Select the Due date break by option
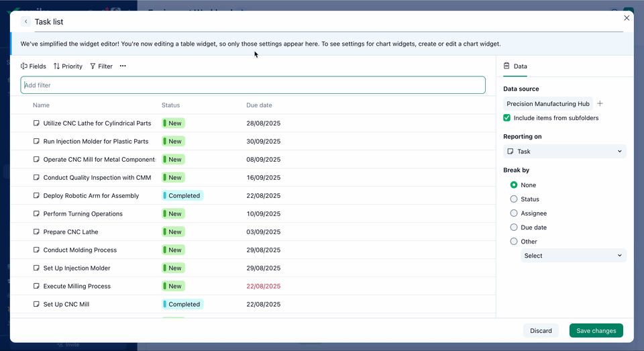 (514, 228)
